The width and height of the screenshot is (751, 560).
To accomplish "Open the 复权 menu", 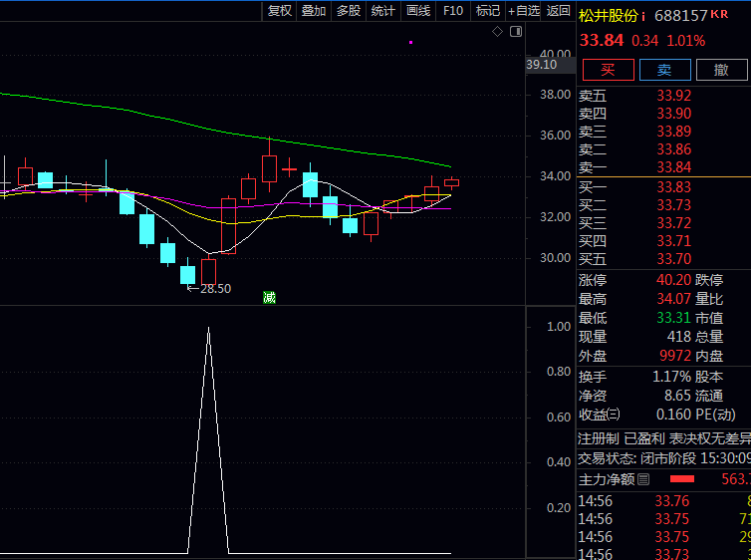I will point(280,10).
